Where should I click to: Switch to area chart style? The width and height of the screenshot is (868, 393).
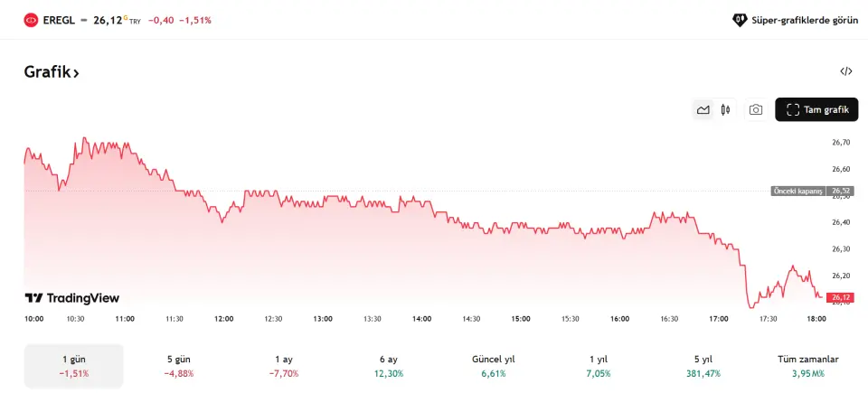(x=703, y=110)
